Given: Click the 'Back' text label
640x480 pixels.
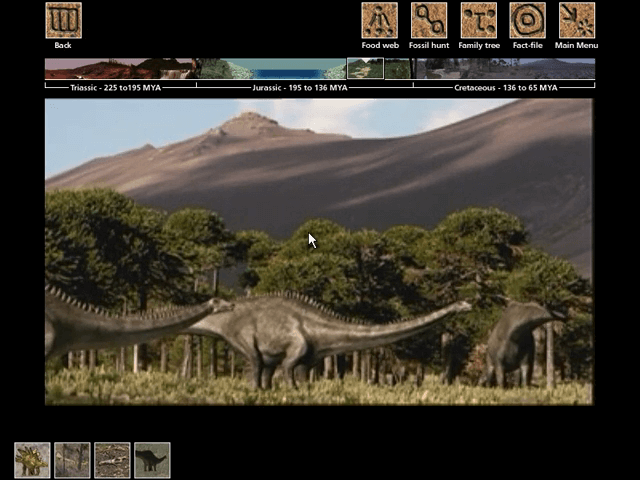Looking at the screenshot, I should click(x=63, y=45).
